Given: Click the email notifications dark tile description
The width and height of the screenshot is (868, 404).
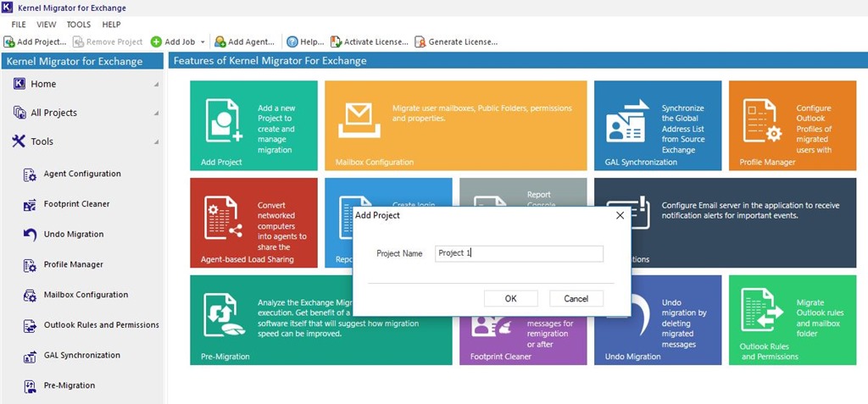Looking at the screenshot, I should [x=750, y=210].
